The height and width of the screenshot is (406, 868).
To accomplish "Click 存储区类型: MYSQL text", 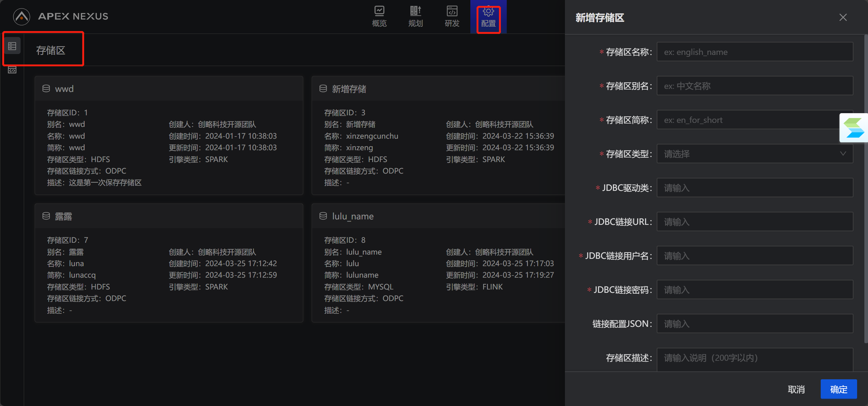I will coord(359,287).
